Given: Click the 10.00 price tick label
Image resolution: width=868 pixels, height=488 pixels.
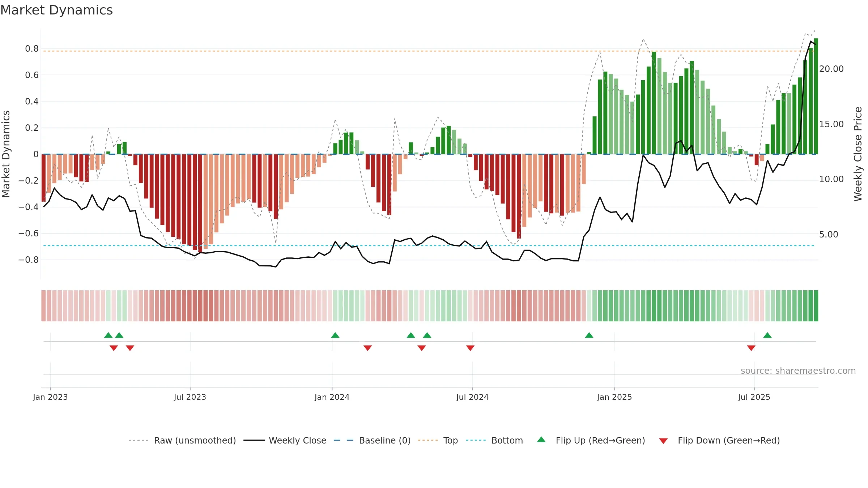Looking at the screenshot, I should pyautogui.click(x=831, y=179).
